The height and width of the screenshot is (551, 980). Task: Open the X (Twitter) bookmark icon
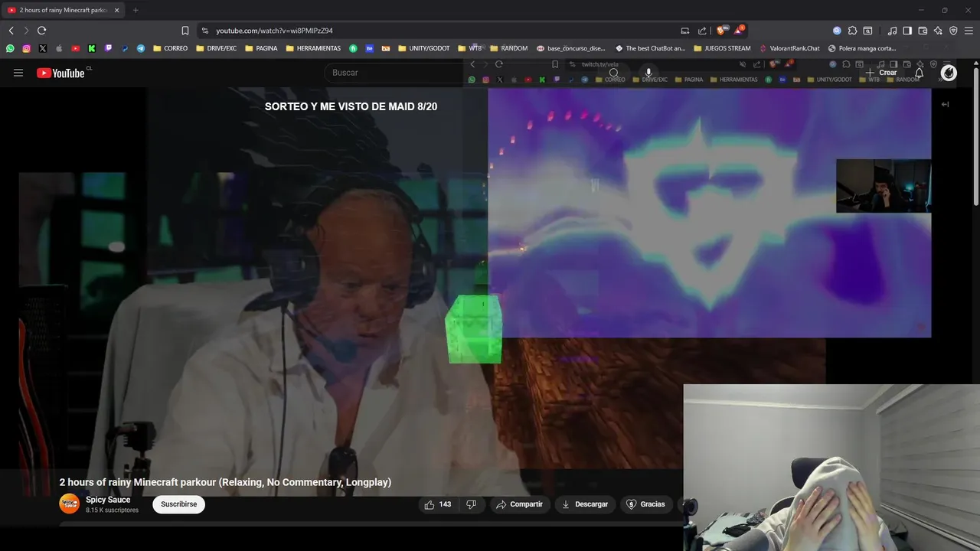pos(42,48)
